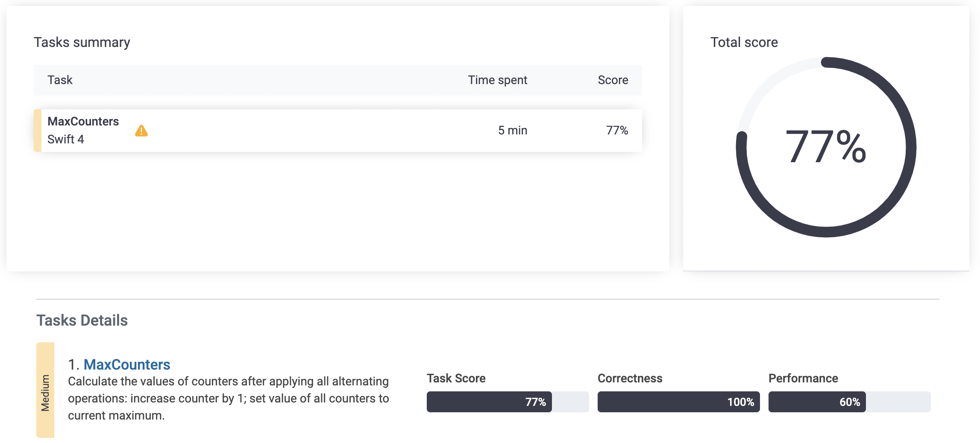Click the Score column header
This screenshot has height=443, width=980.
pos(613,80)
